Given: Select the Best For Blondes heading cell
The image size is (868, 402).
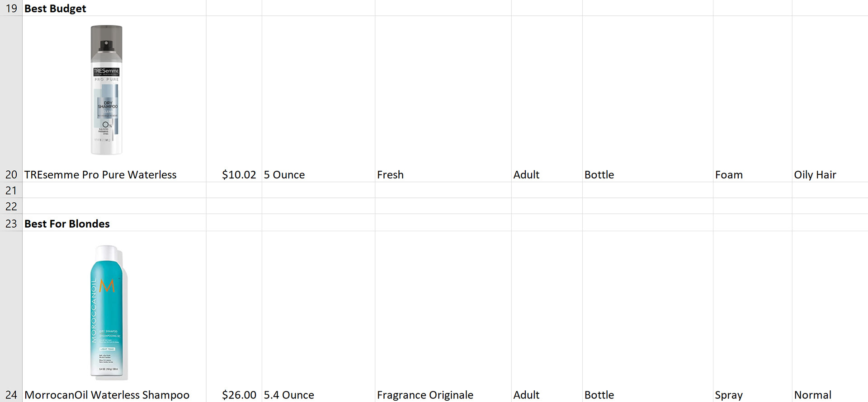Looking at the screenshot, I should [114, 223].
